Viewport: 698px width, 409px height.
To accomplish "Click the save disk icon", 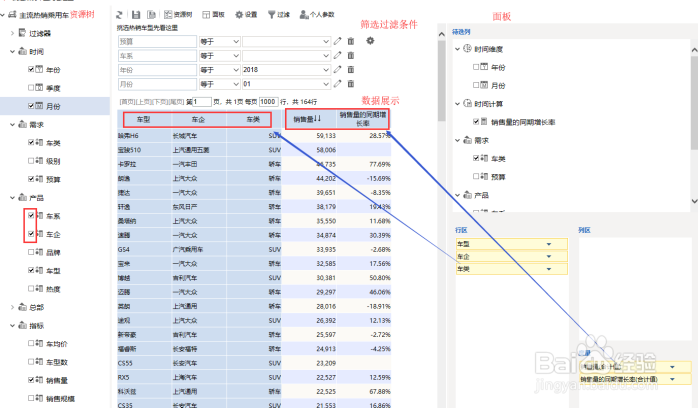I will point(136,15).
